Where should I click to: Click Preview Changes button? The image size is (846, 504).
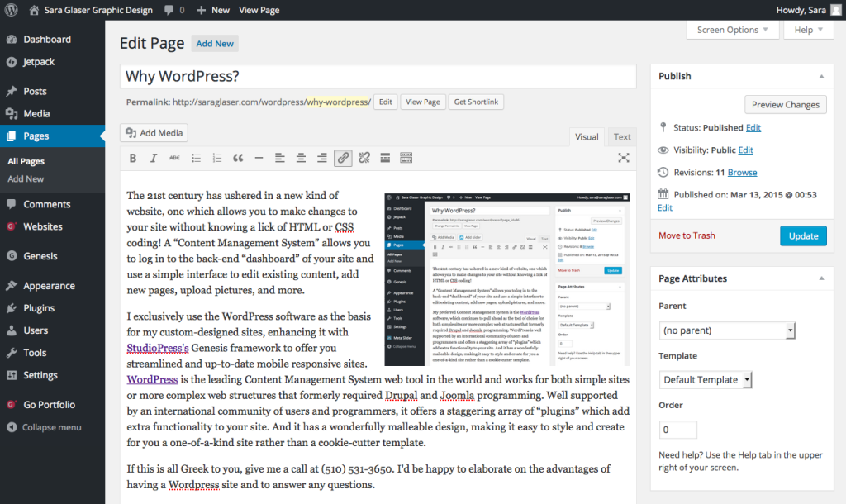[x=786, y=105]
